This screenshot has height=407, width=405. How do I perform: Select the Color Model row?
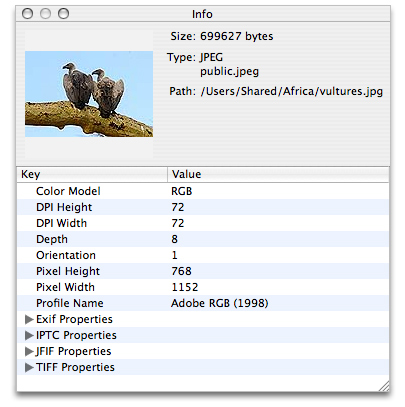point(203,191)
